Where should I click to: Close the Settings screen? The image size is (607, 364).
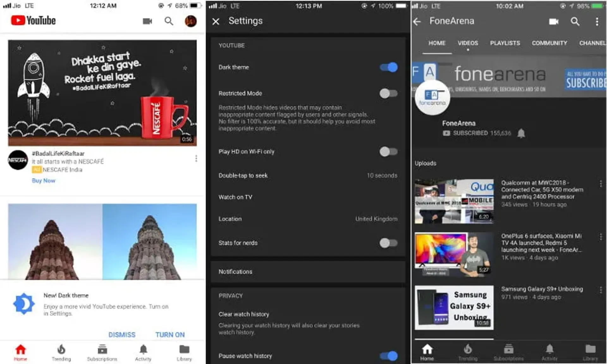coord(216,21)
